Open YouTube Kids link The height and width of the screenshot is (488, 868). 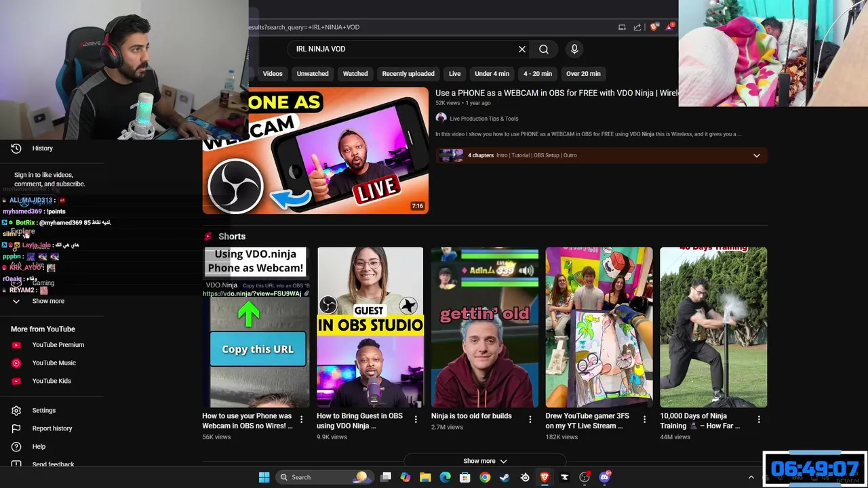(x=52, y=381)
